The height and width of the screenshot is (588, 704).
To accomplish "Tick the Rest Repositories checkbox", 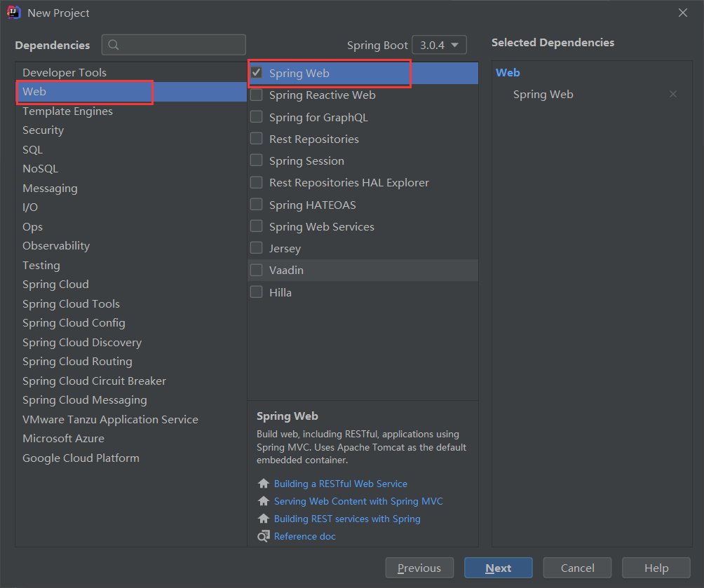I will 257,139.
